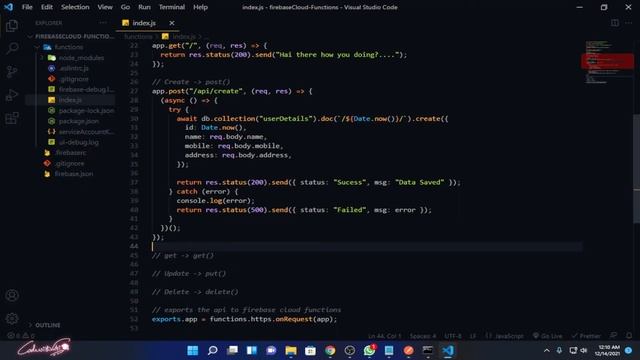Click the code minimap overview
Image resolution: width=640 pixels, height=360 pixels.
click(x=607, y=61)
